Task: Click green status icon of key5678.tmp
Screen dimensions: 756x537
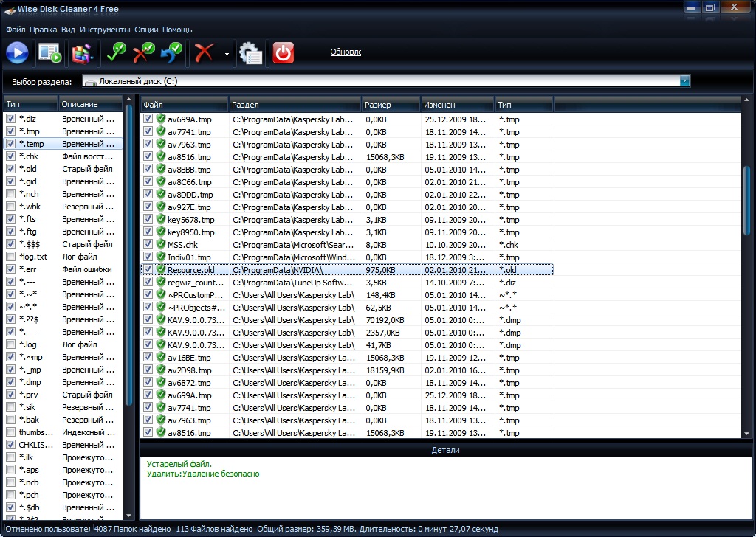Action: (161, 219)
